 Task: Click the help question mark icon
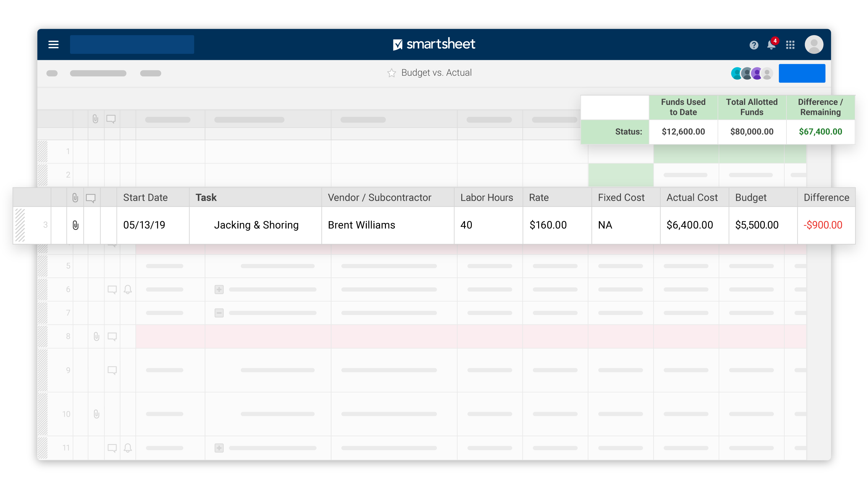754,45
